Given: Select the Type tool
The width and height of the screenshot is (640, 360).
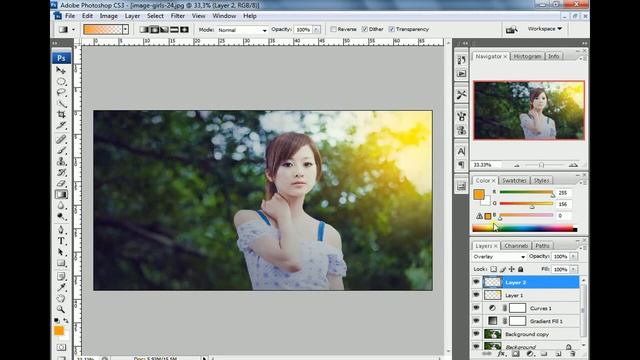Looking at the screenshot, I should (61, 241).
